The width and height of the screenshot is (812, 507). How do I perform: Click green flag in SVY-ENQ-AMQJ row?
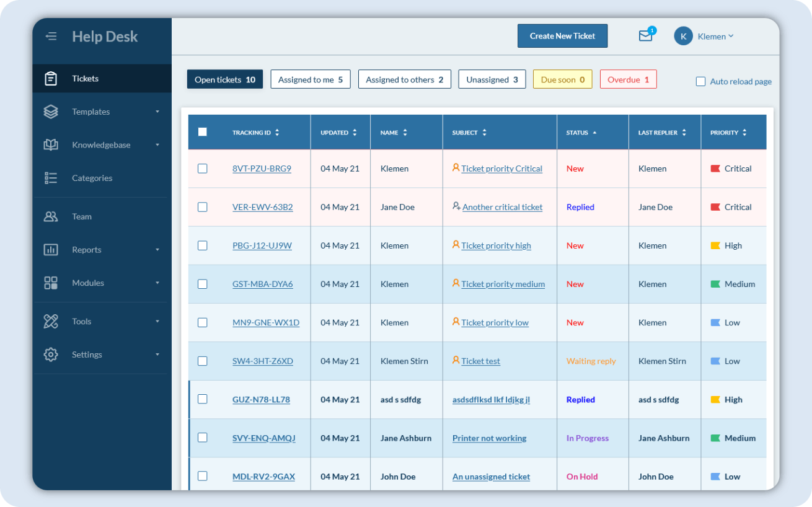tap(715, 438)
